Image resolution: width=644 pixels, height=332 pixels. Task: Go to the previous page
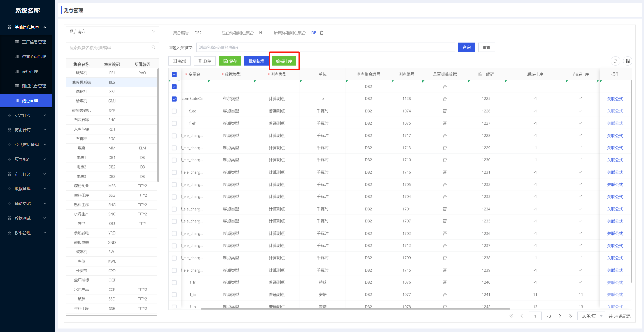click(522, 316)
